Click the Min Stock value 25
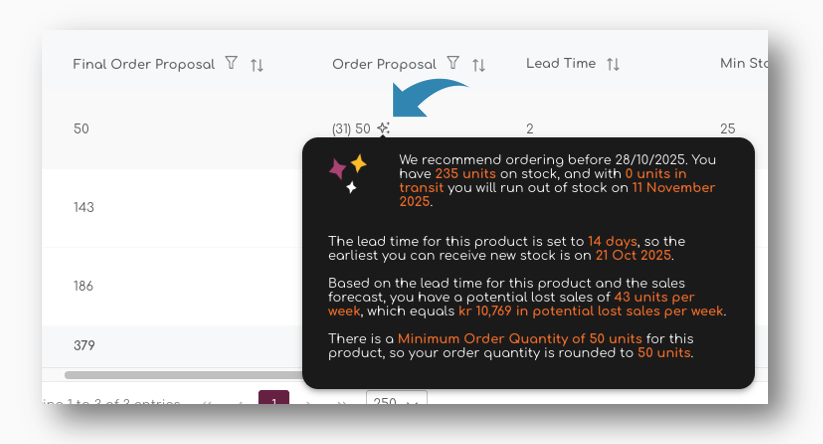Screen dimensions: 823x444 [727, 129]
